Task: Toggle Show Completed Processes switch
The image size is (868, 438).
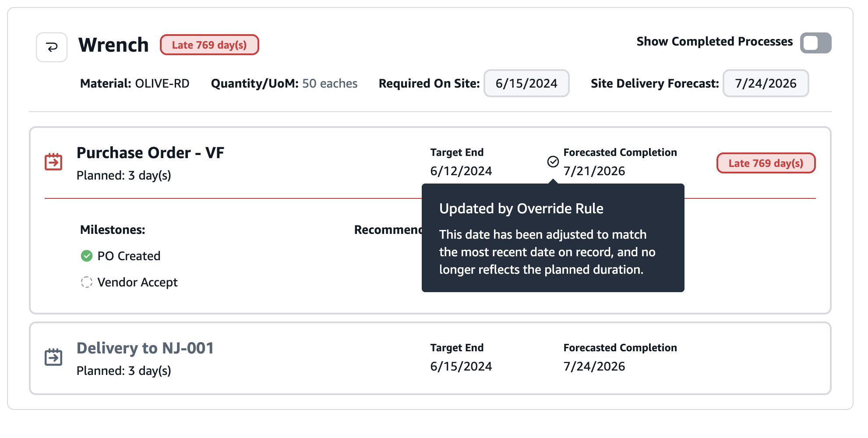Action: 815,43
